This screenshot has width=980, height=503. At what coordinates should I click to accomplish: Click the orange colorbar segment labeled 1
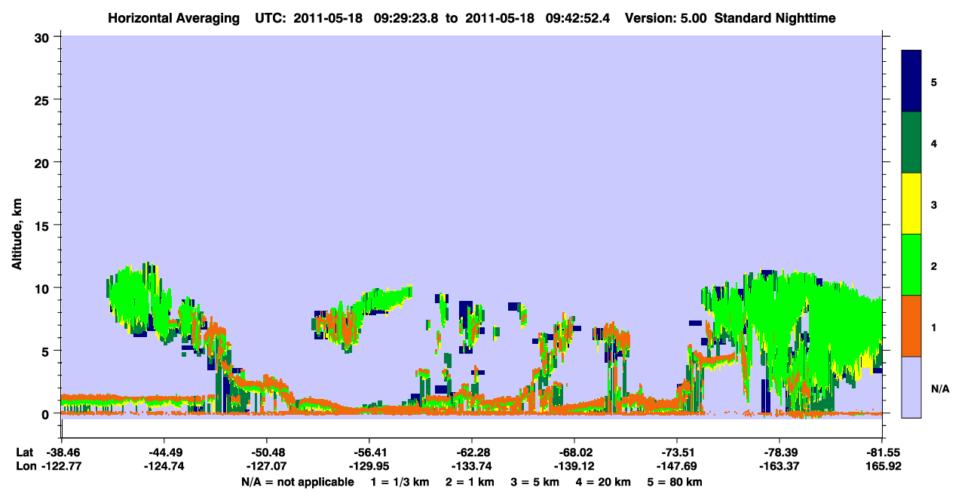[911, 326]
